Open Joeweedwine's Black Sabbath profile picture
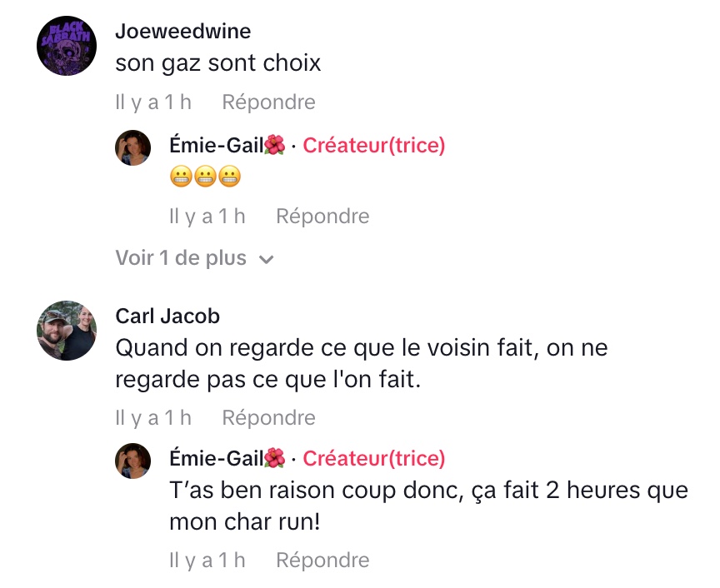This screenshot has width=720, height=588. click(67, 45)
